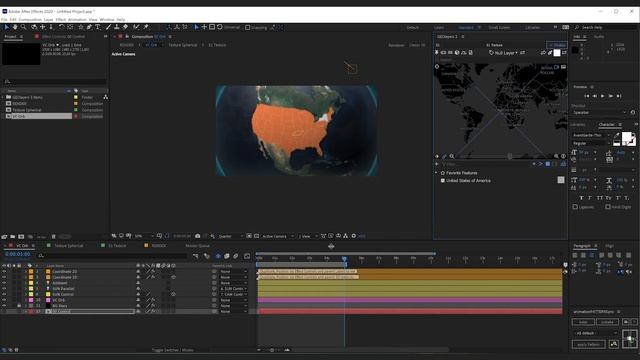Switch to Texture Spherical timeline tab

coord(69,246)
